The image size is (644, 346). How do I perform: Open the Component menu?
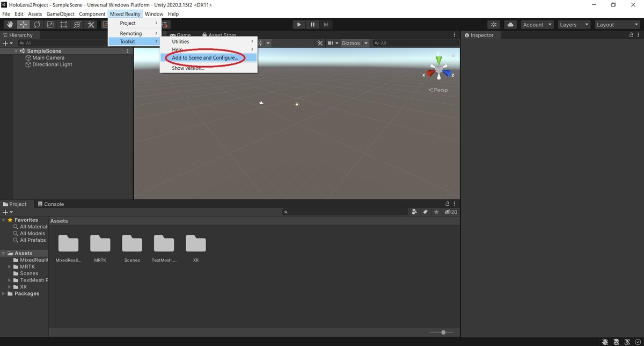tap(92, 14)
